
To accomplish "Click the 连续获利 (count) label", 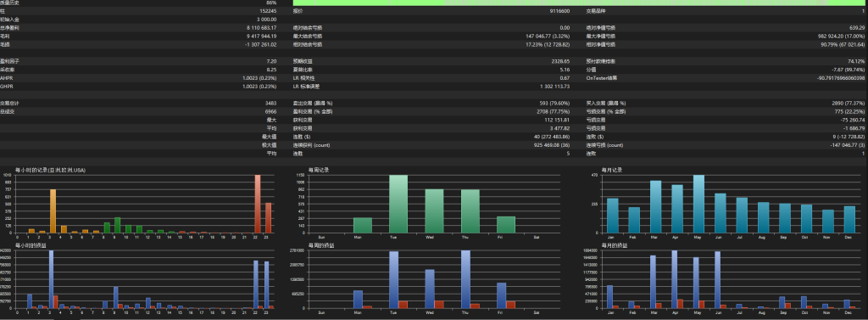I will click(x=312, y=145).
